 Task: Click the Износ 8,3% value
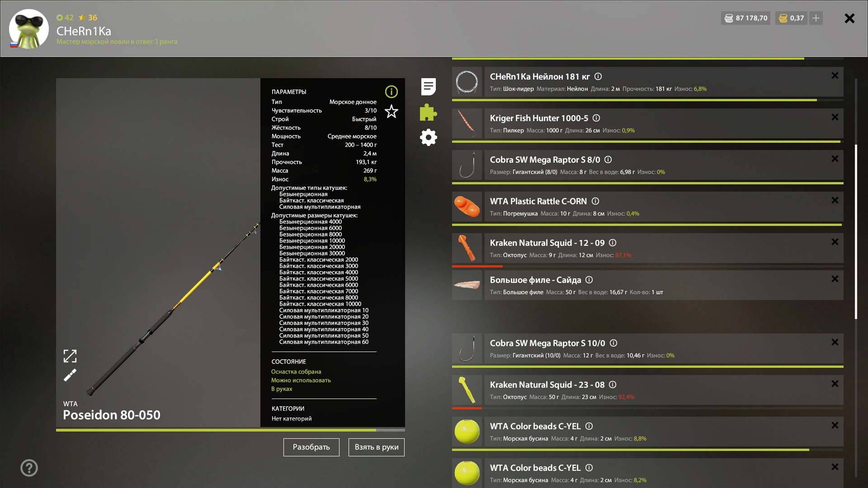coord(370,179)
